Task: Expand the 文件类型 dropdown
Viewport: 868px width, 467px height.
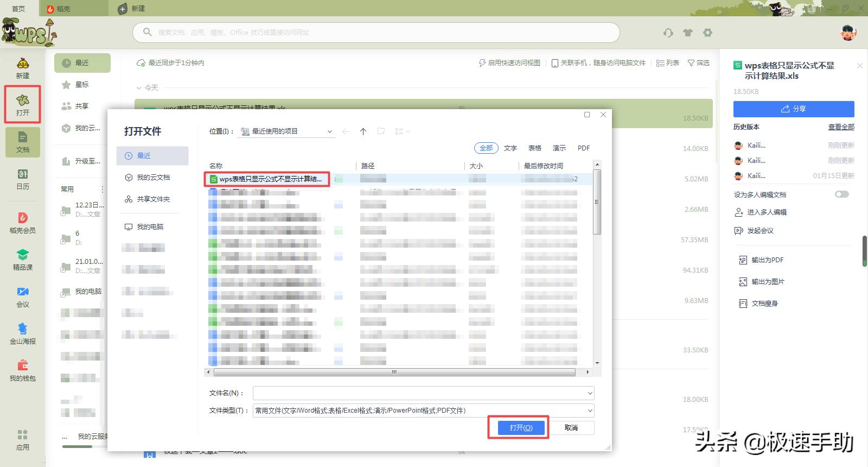Action: click(x=590, y=411)
